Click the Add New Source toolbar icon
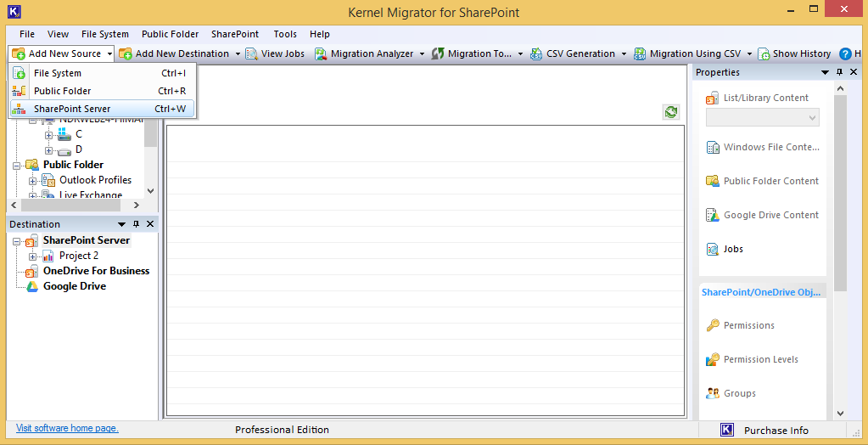 (19, 54)
